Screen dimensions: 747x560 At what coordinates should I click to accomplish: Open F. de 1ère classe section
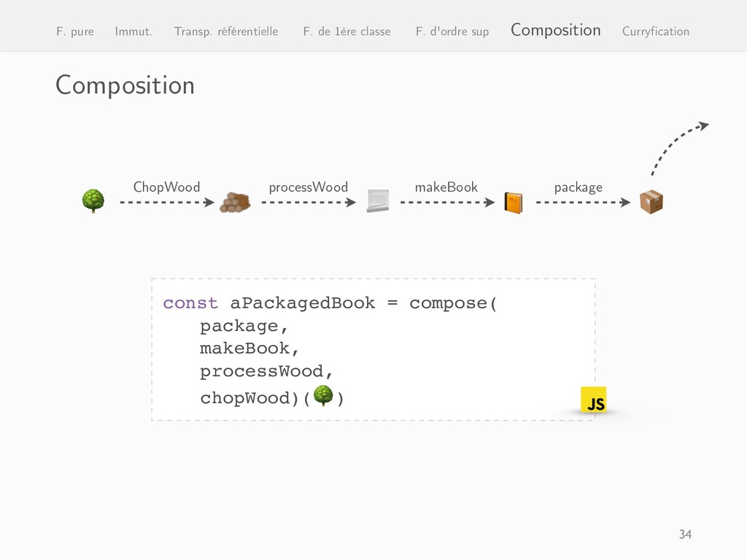pyautogui.click(x=347, y=31)
